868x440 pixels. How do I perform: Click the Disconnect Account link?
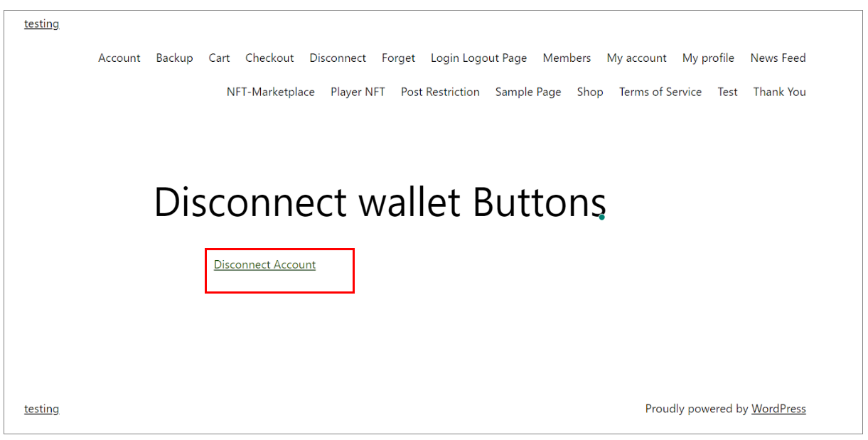coord(264,264)
